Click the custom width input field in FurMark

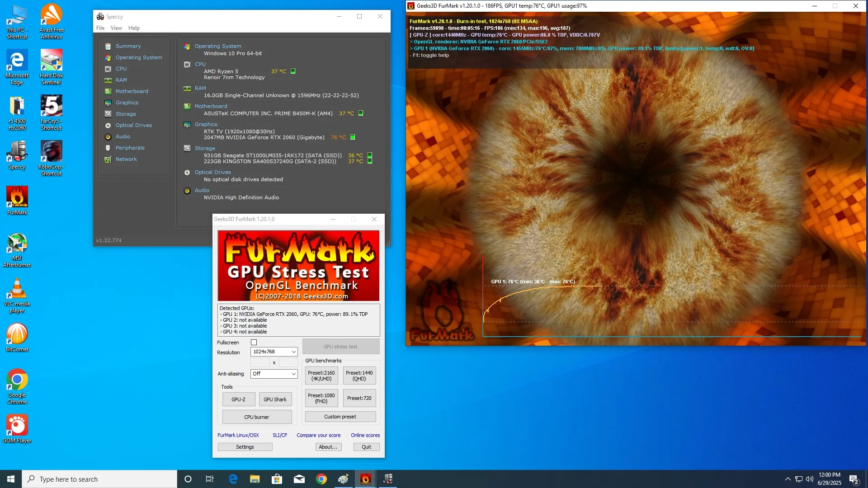(260, 362)
